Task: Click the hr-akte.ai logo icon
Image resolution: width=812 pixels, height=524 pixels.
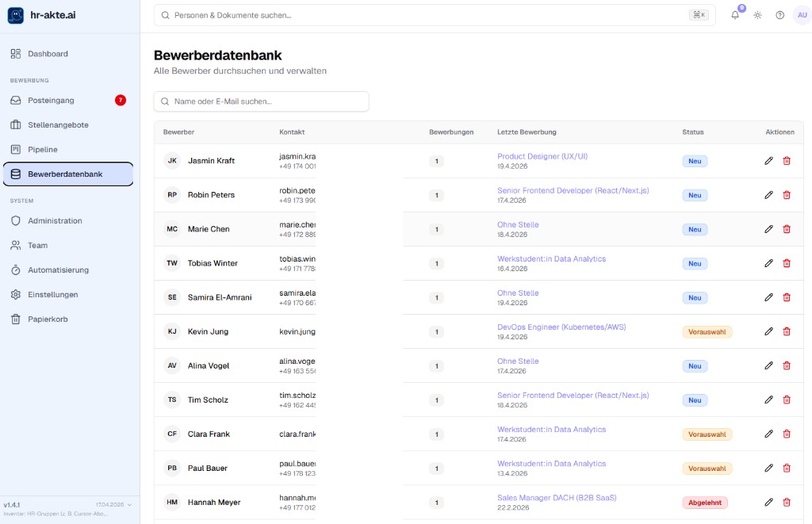Action: pyautogui.click(x=16, y=15)
